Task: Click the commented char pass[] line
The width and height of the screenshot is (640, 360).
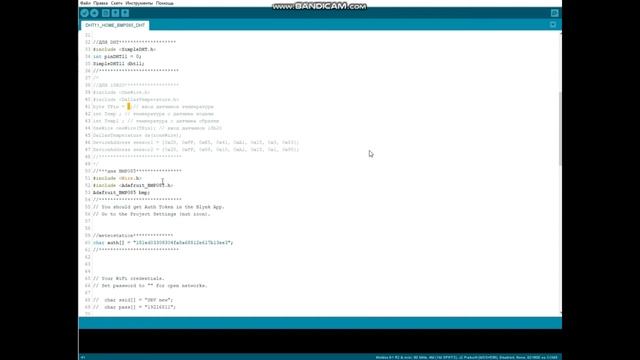Action: click(x=134, y=307)
